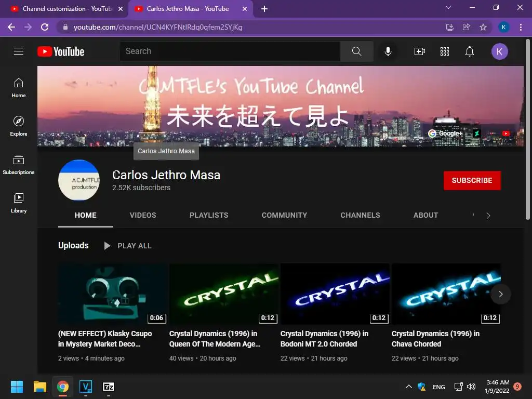Open the volume speaker tray icon
Screen dimensions: 532x399
point(471,387)
